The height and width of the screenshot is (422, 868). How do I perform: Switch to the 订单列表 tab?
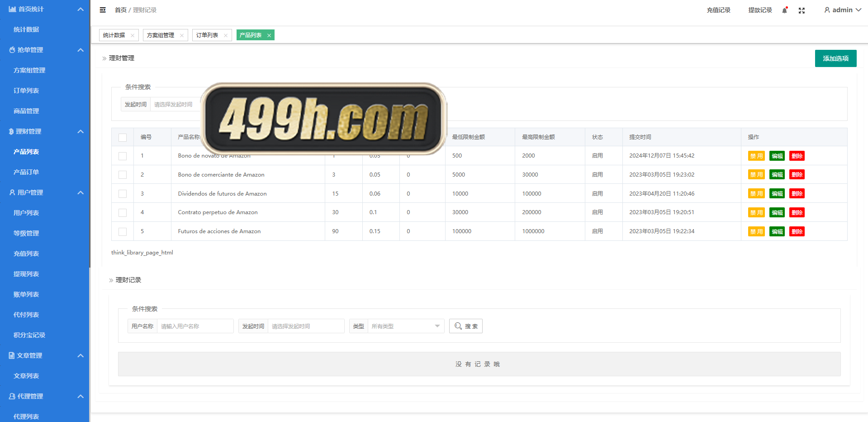pyautogui.click(x=207, y=35)
